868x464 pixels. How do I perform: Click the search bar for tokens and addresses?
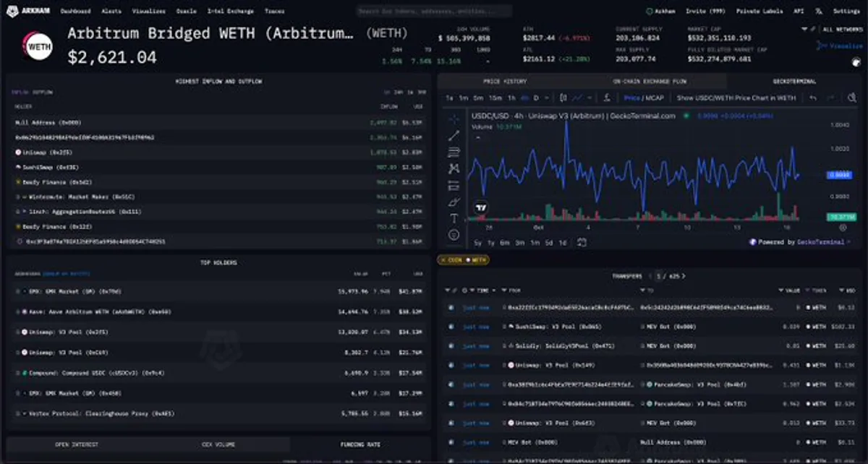click(x=434, y=12)
